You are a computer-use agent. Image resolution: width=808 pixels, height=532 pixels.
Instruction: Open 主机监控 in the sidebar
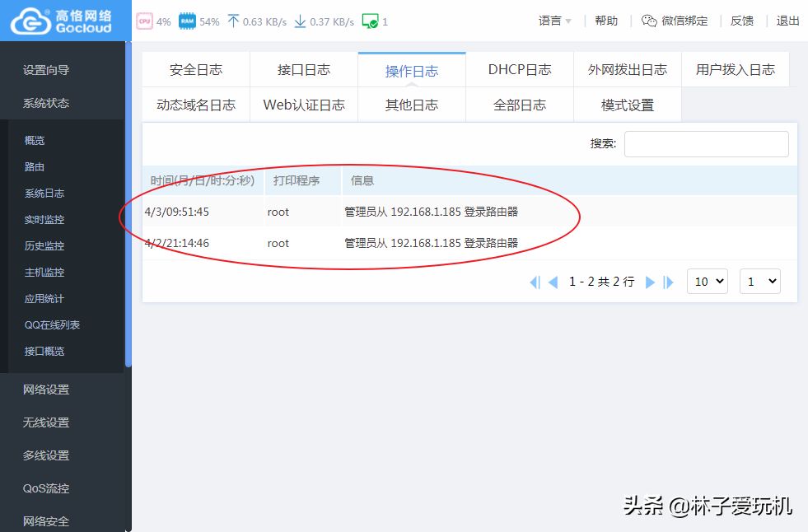click(44, 272)
